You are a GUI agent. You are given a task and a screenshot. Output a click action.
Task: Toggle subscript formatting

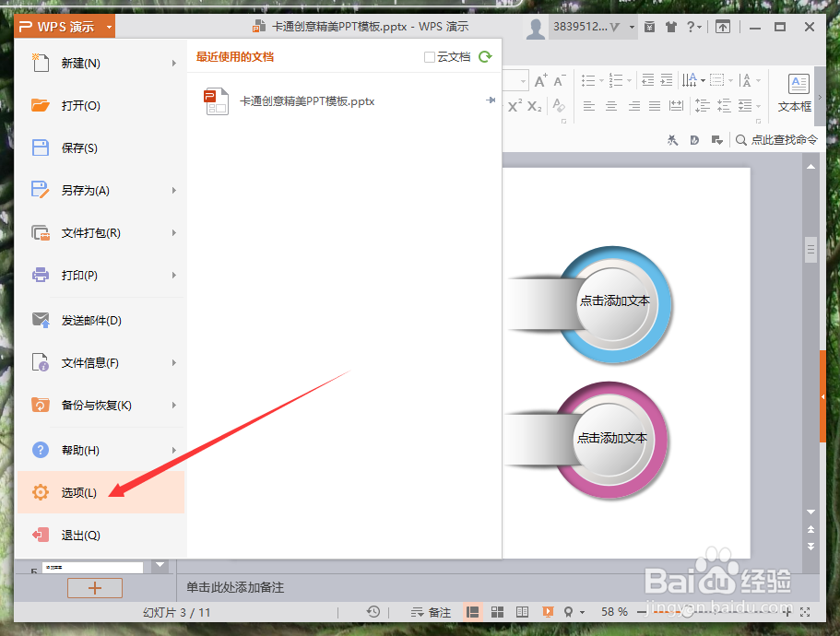pos(534,105)
